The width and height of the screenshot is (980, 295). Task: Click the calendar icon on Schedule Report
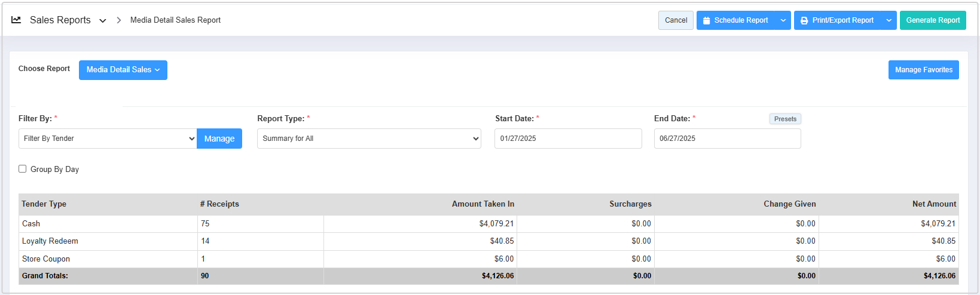706,20
